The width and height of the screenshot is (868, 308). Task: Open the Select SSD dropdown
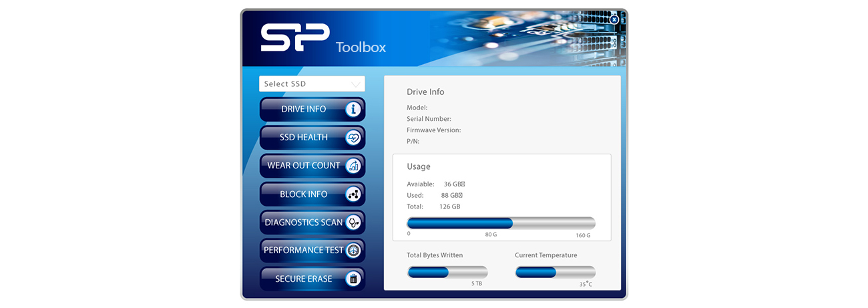(x=312, y=84)
